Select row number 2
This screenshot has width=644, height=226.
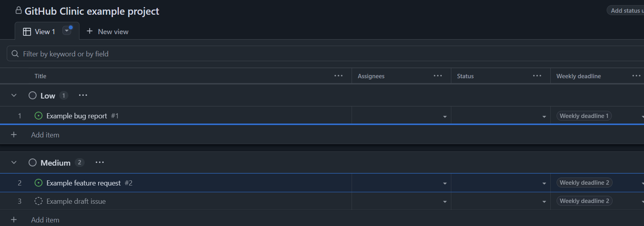19,183
